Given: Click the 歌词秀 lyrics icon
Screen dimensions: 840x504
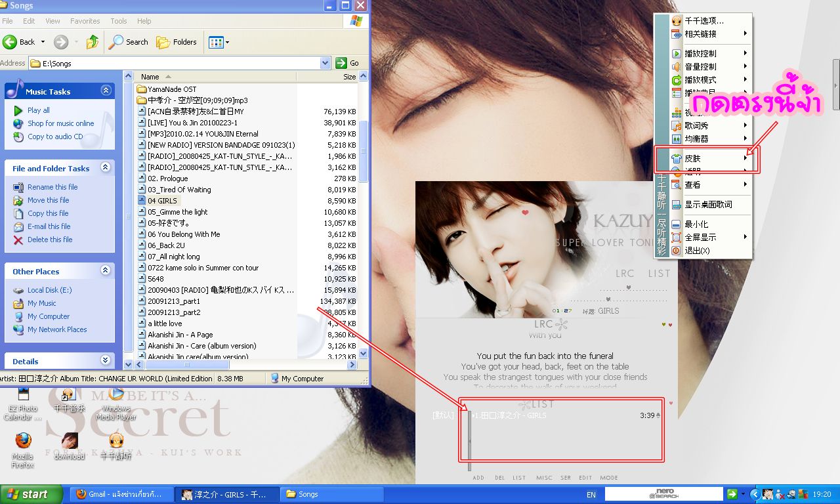Looking at the screenshot, I should pos(676,125).
